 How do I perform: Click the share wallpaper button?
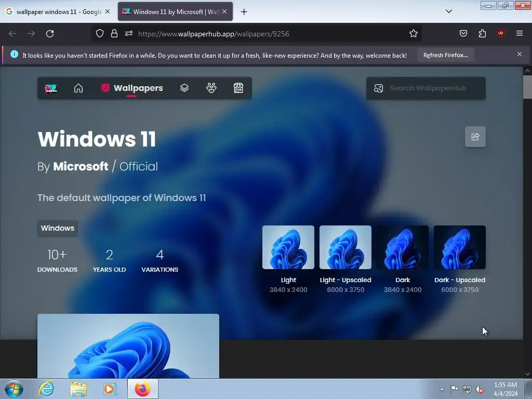[475, 137]
